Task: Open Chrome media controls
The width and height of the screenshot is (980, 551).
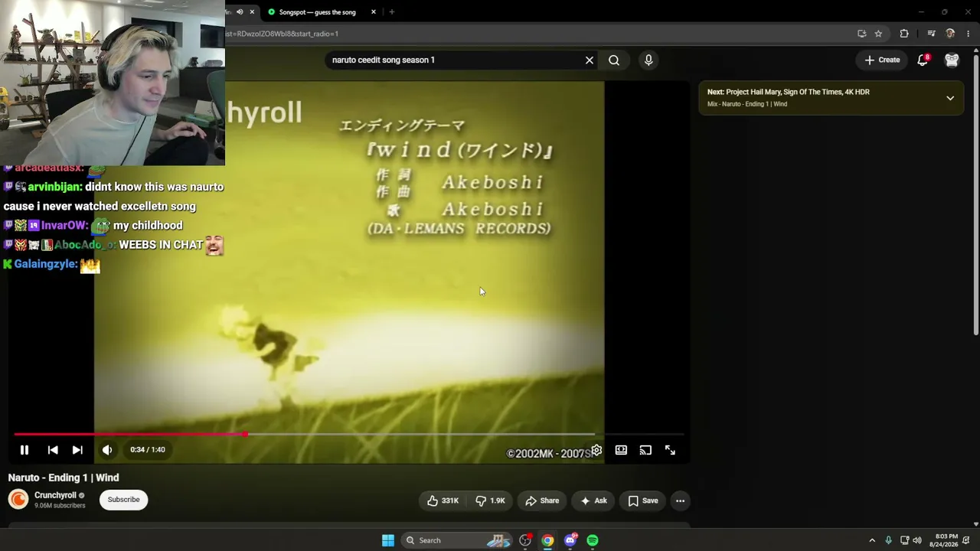Action: pos(931,34)
